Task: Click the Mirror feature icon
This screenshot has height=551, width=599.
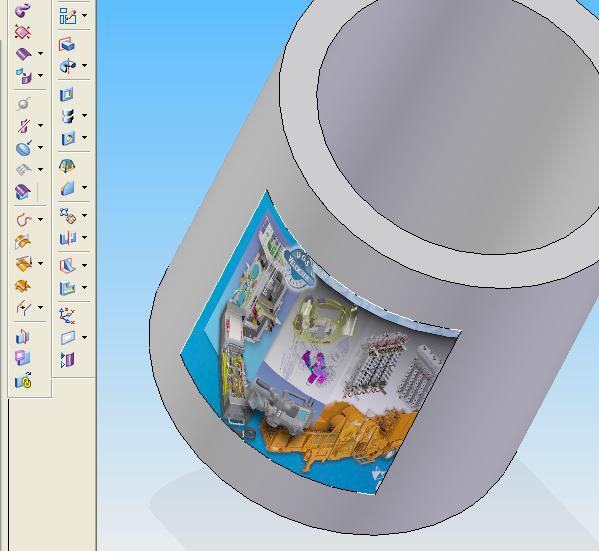Action: point(68,238)
